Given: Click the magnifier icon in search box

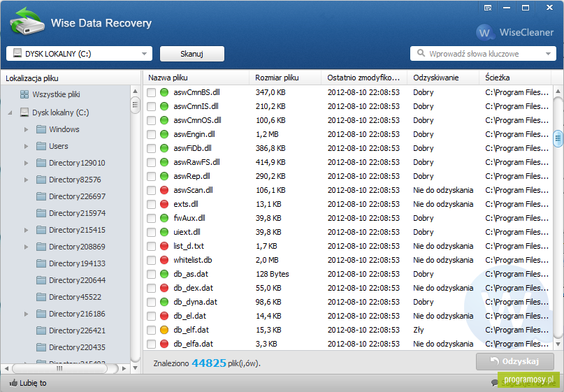Looking at the screenshot, I should (421, 53).
